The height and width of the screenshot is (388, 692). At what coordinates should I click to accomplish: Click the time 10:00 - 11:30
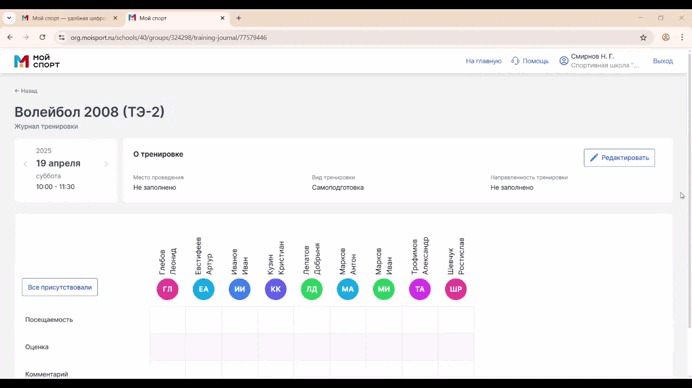pos(55,187)
